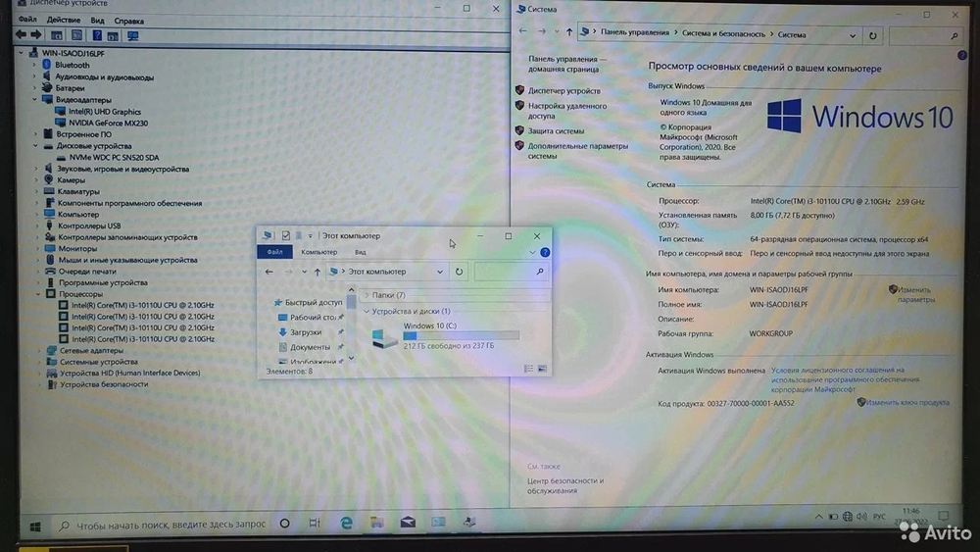980x552 pixels.
Task: Expand the Bluetooth node
Action: pyautogui.click(x=34, y=65)
